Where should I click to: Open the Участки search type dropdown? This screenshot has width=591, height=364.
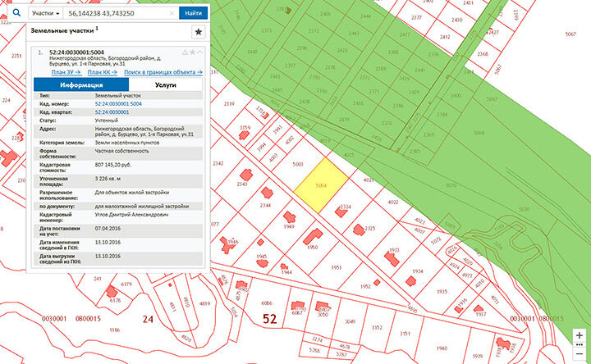coord(46,13)
